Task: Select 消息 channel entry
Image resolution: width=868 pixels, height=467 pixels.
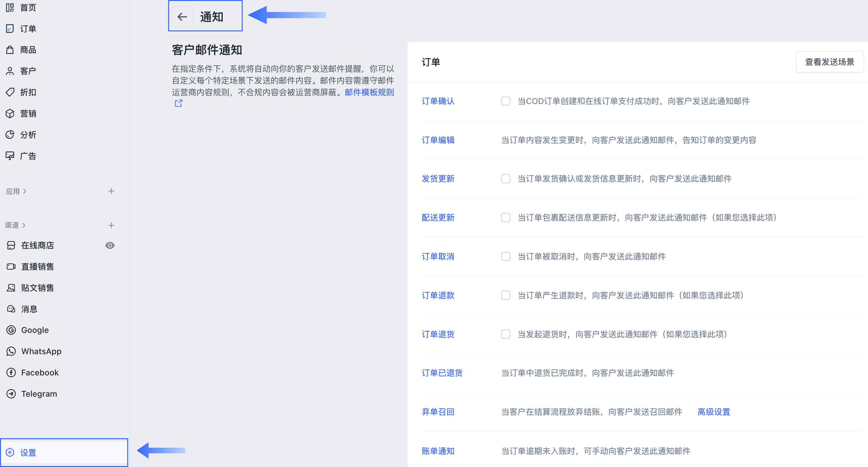Action: coord(29,309)
